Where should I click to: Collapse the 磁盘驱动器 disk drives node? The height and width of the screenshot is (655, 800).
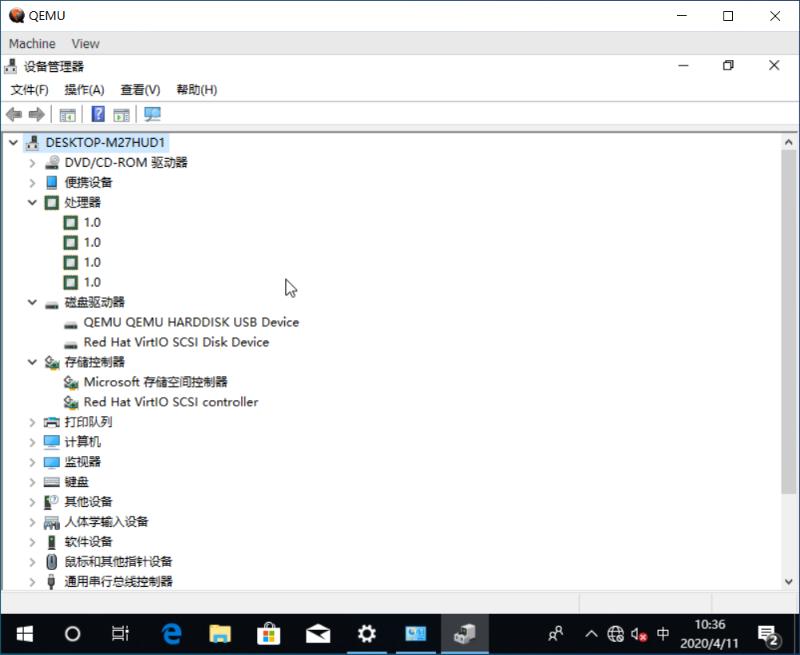[x=32, y=302]
